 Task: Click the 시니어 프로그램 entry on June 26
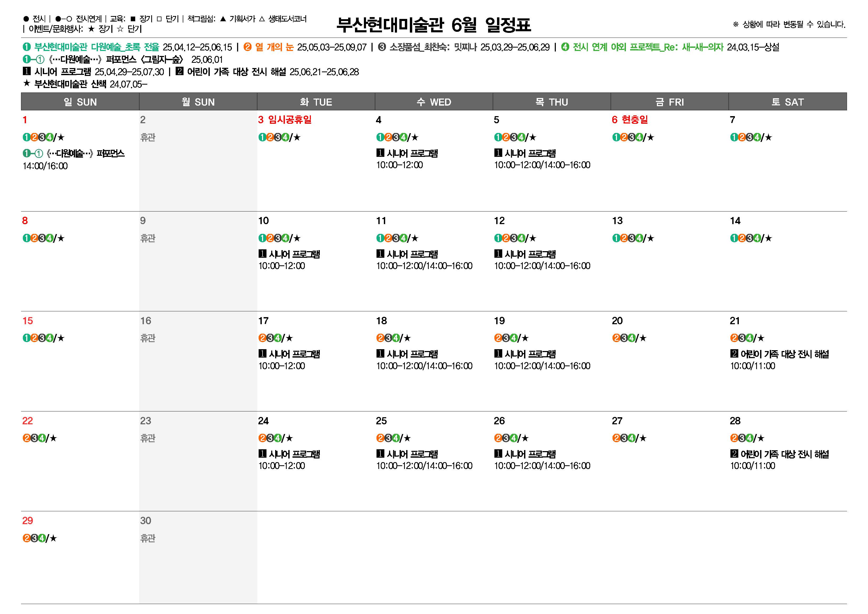click(525, 454)
